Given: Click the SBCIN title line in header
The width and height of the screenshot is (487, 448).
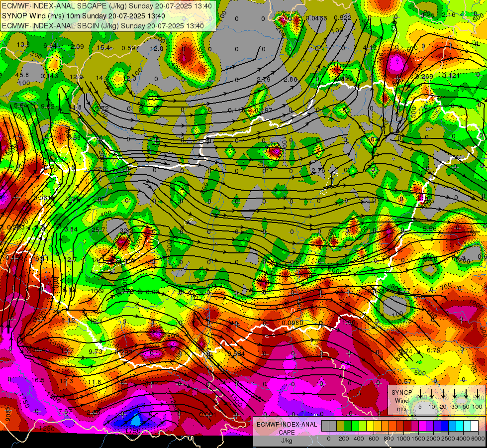Looking at the screenshot, I should (103, 26).
